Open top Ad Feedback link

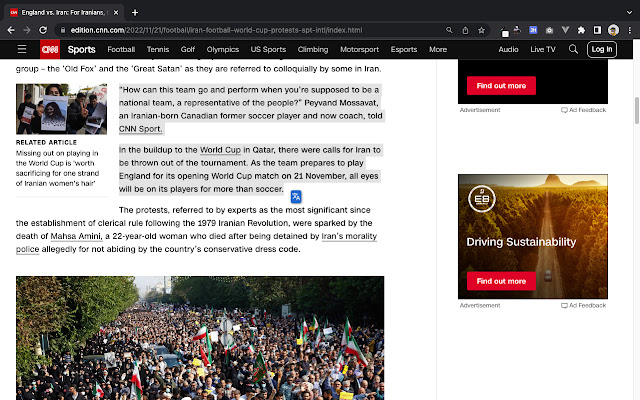(583, 110)
